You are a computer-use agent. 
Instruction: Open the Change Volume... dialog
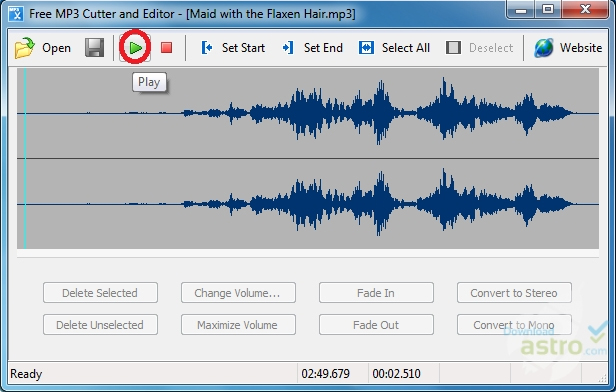[238, 293]
